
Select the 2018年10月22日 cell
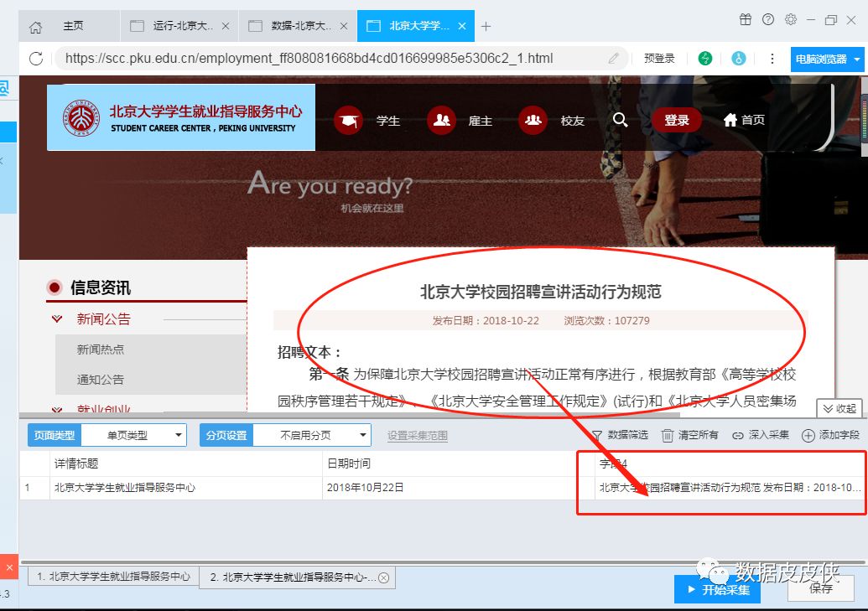point(459,488)
